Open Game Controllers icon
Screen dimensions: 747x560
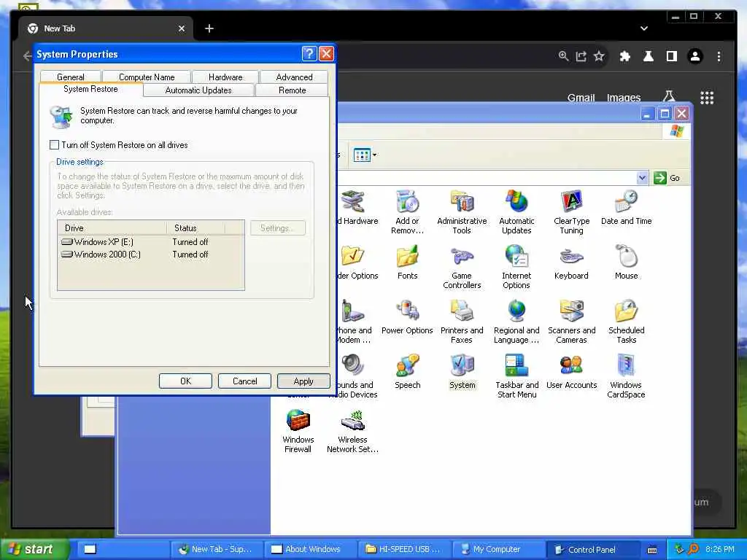click(462, 267)
